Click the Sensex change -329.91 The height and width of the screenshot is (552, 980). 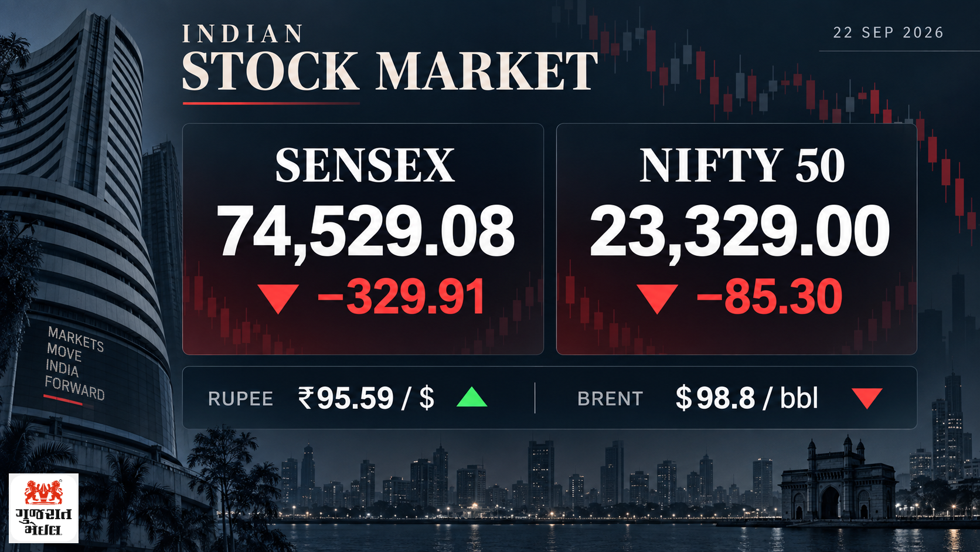(x=401, y=297)
